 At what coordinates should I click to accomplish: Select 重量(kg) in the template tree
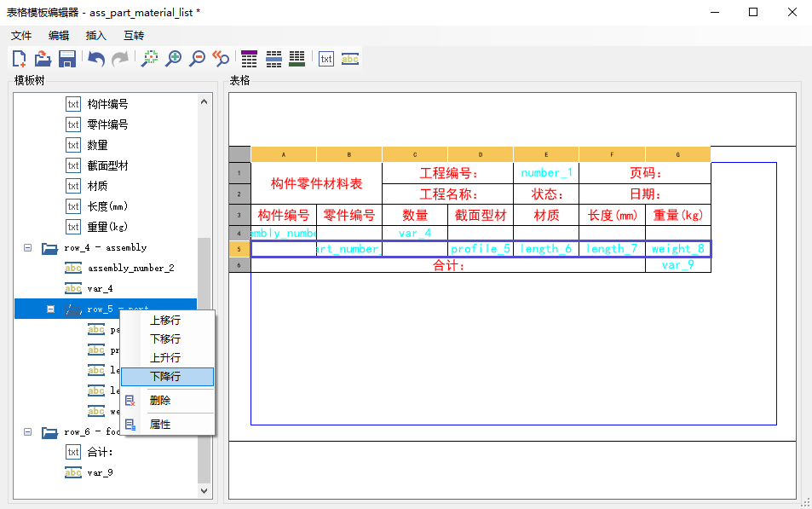pos(107,227)
